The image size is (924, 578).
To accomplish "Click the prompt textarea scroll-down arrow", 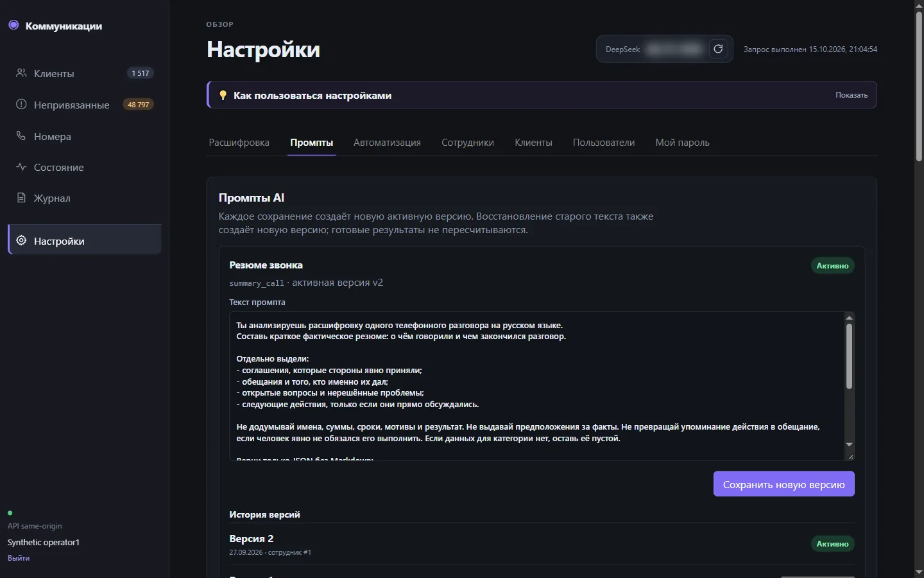I will [849, 444].
